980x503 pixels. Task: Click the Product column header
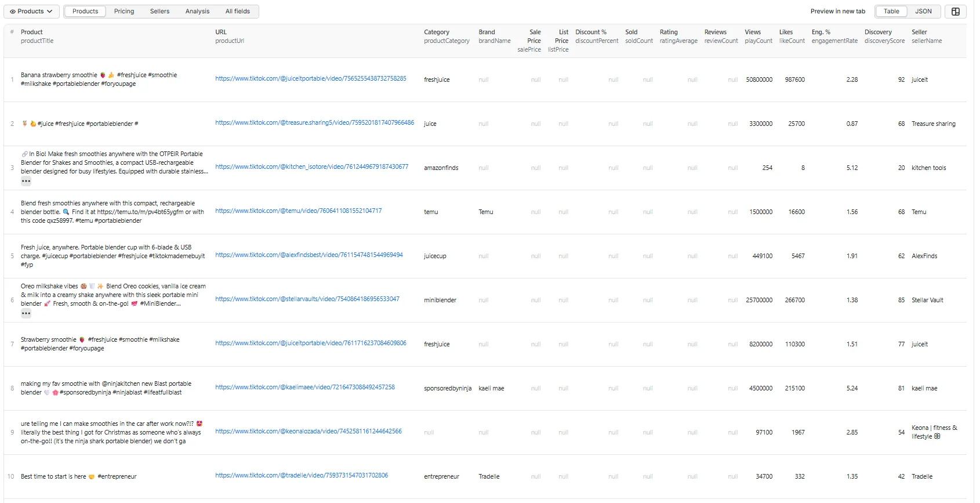click(32, 32)
